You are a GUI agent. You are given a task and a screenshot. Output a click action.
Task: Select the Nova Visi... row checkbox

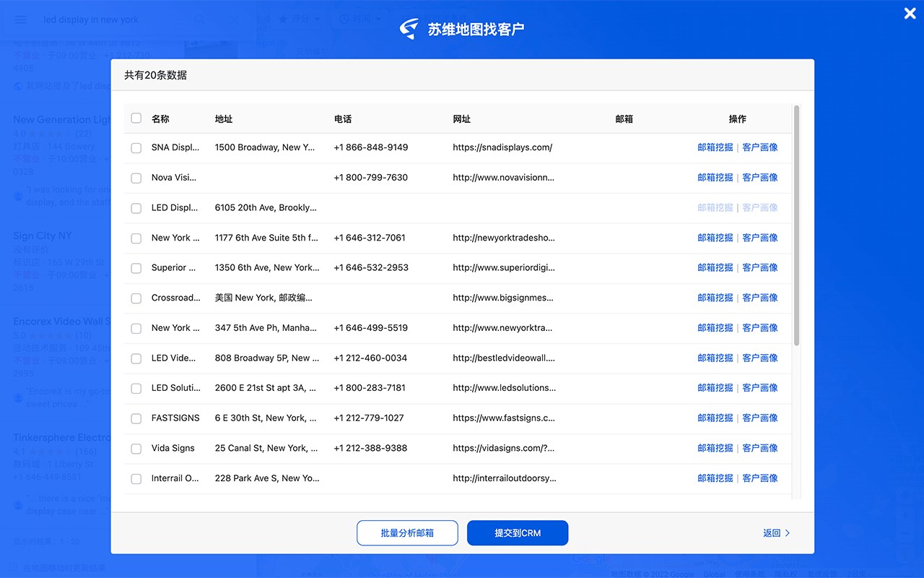tap(136, 178)
